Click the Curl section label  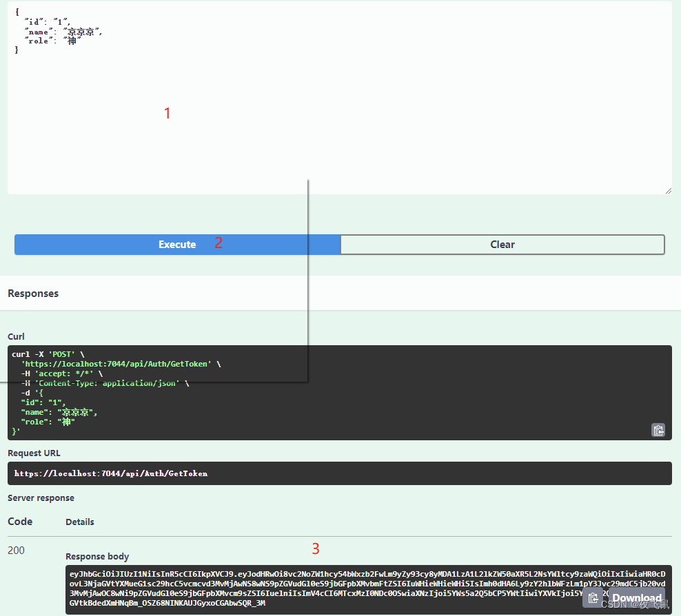pyautogui.click(x=16, y=336)
